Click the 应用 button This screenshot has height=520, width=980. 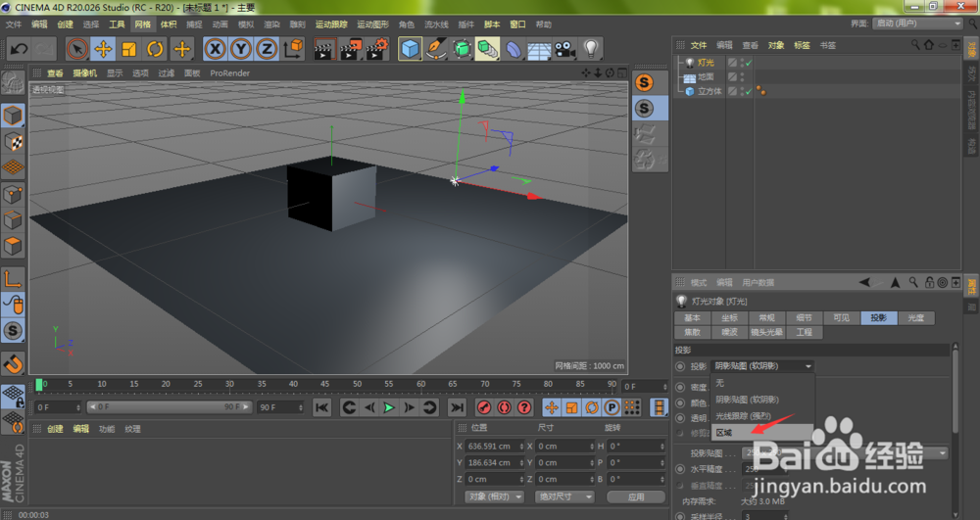(x=636, y=496)
